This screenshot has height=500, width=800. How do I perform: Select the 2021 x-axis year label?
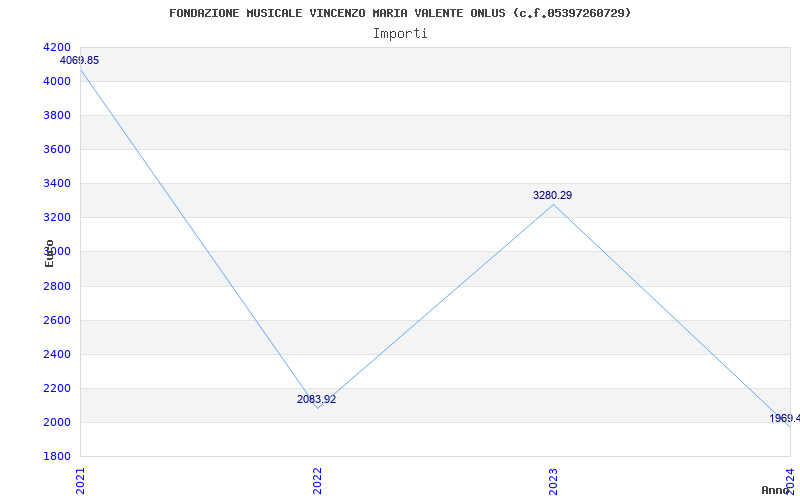(x=81, y=481)
